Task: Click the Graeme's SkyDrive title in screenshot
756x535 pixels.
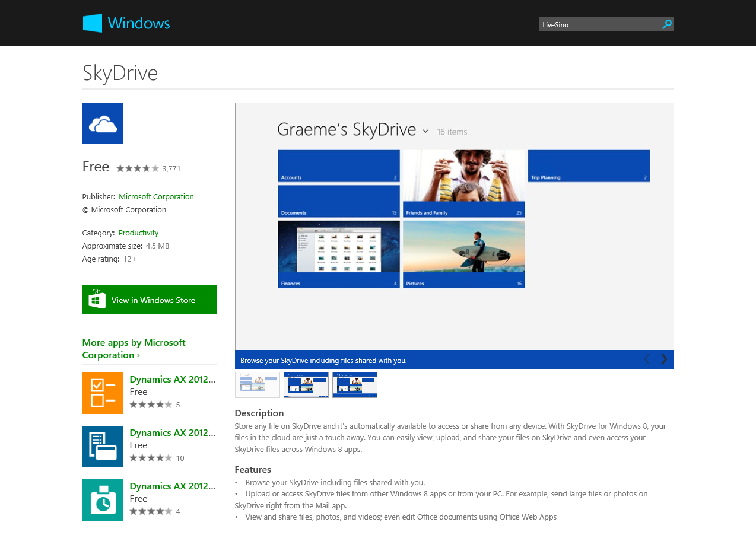Action: click(347, 130)
